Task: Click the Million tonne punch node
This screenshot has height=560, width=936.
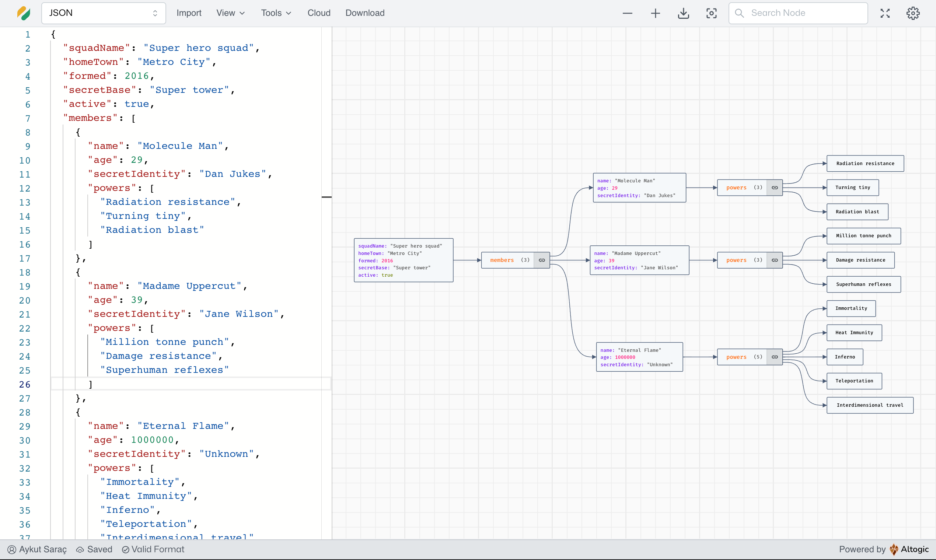Action: [863, 236]
